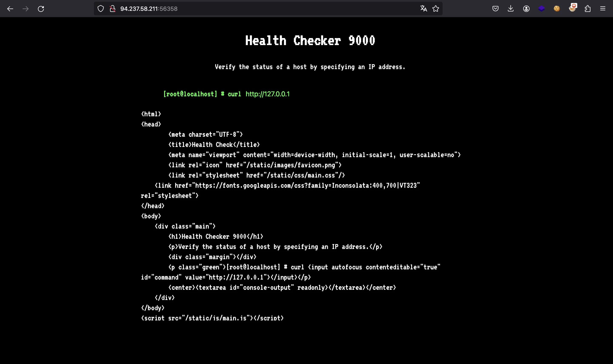Save page to Pocket
The image size is (613, 364).
[496, 9]
